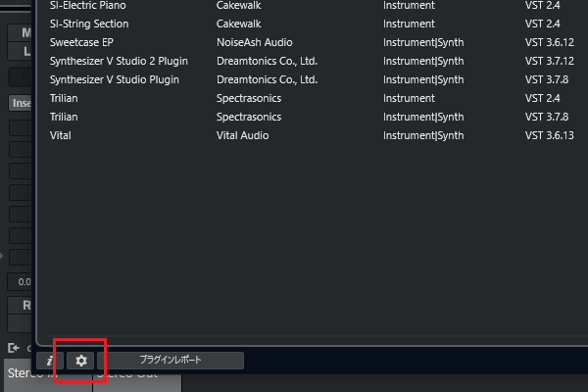Toggle the M mute button in the channel strip

pos(20,33)
